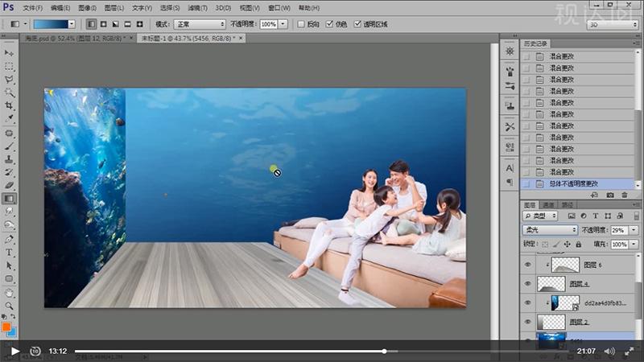Open the gradient Mode (模式) dropdown

[x=200, y=24]
